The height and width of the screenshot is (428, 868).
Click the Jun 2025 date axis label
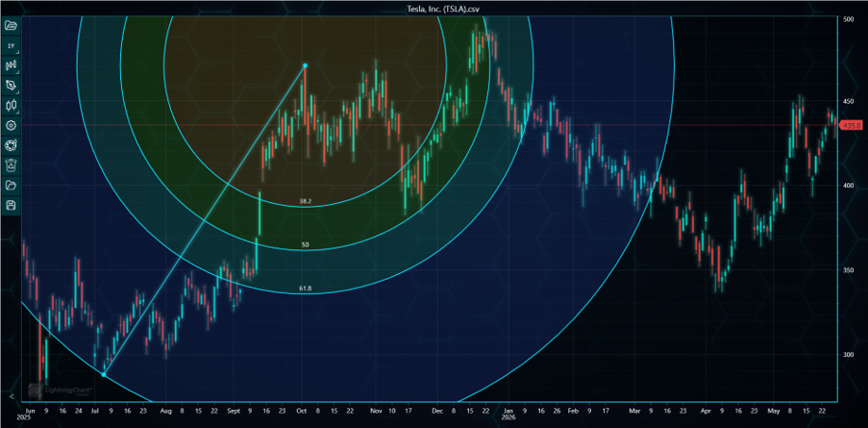coord(27,415)
